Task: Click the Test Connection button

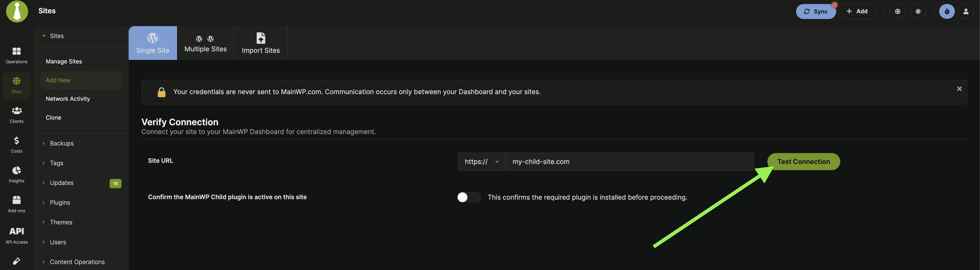Action: click(803, 161)
